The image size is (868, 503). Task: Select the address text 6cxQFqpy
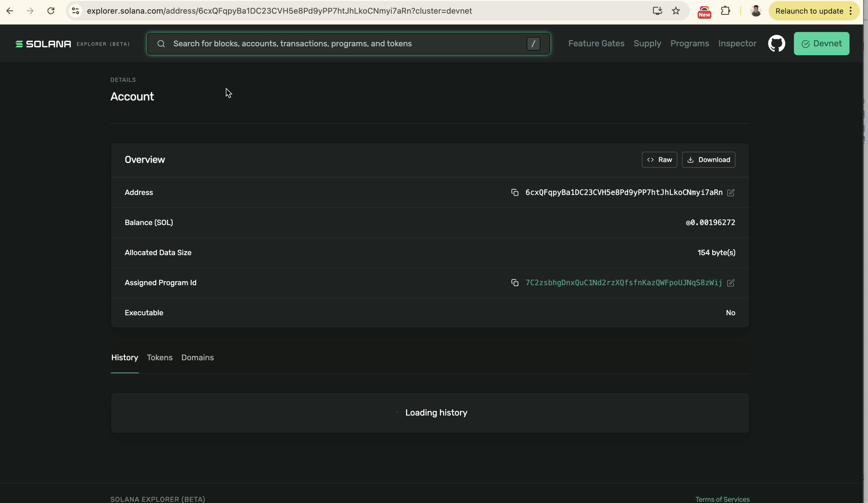pos(624,192)
